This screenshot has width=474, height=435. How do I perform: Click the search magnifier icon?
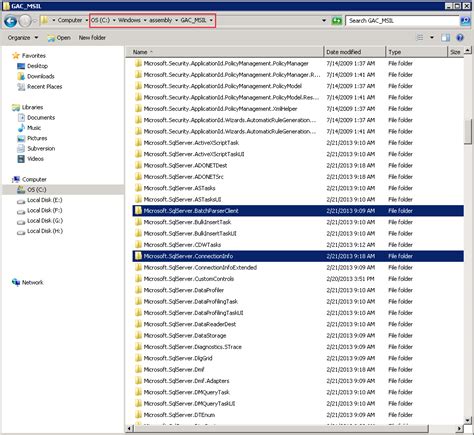click(x=465, y=21)
